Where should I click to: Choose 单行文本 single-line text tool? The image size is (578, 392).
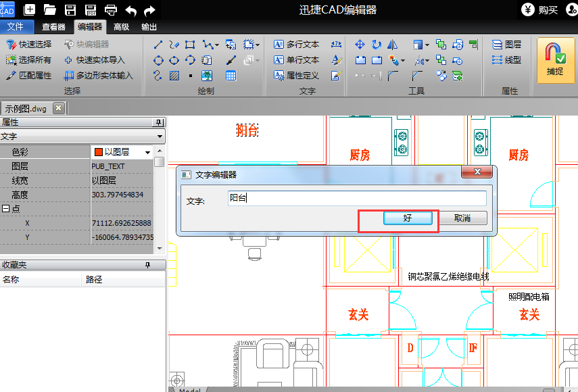pos(296,59)
